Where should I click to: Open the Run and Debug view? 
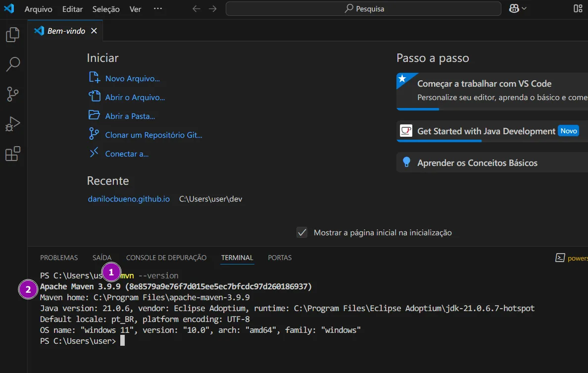click(x=12, y=124)
